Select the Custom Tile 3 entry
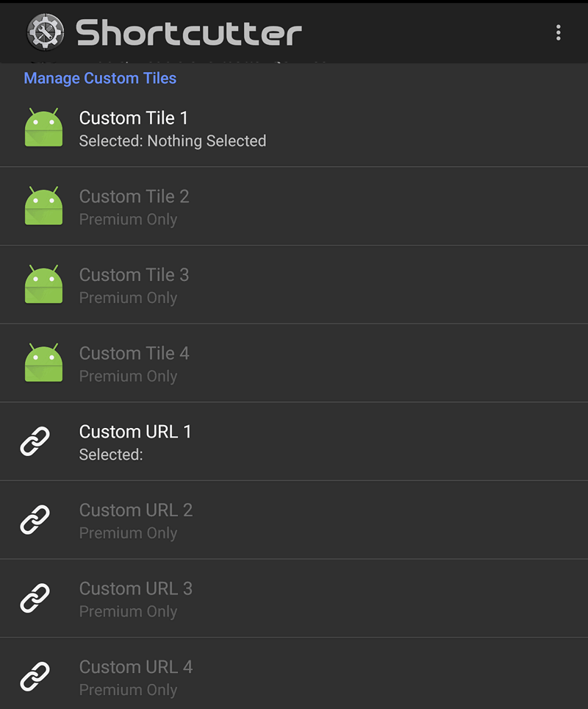 (294, 285)
